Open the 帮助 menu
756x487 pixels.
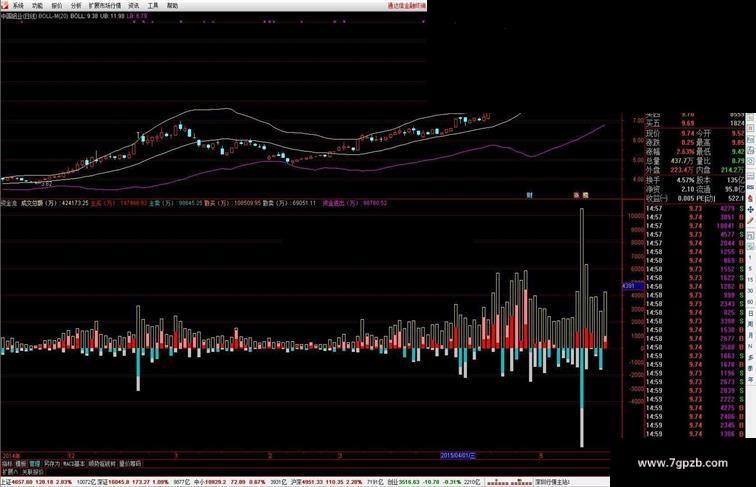click(172, 6)
